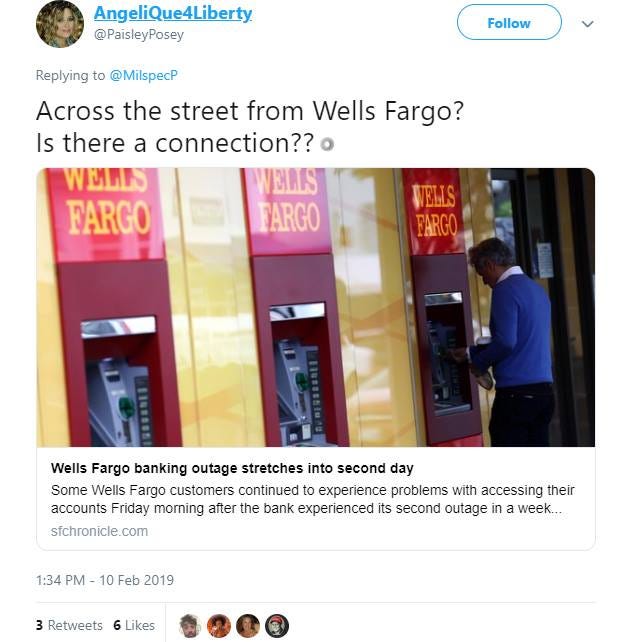Viewport: 617px width, 642px height.
Task: Click the second liker avatar
Action: point(219,626)
